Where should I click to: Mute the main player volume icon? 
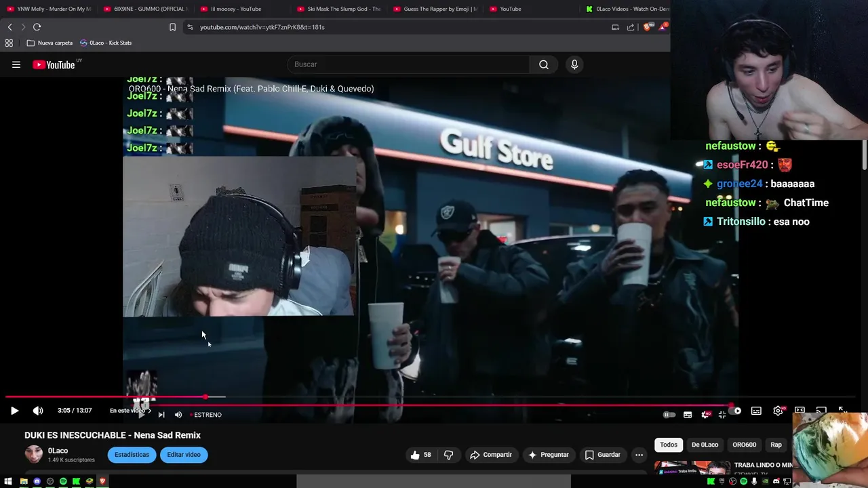click(x=38, y=411)
